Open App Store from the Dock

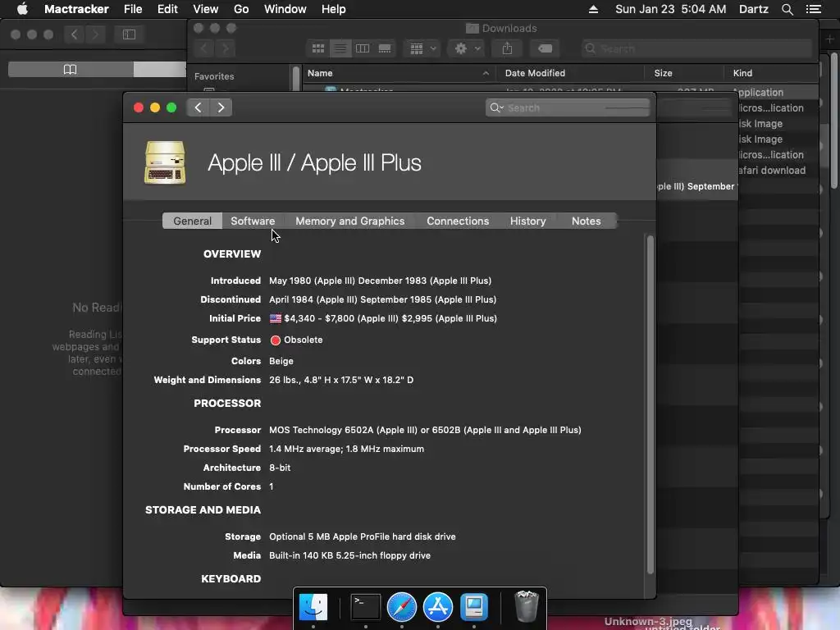click(x=438, y=606)
